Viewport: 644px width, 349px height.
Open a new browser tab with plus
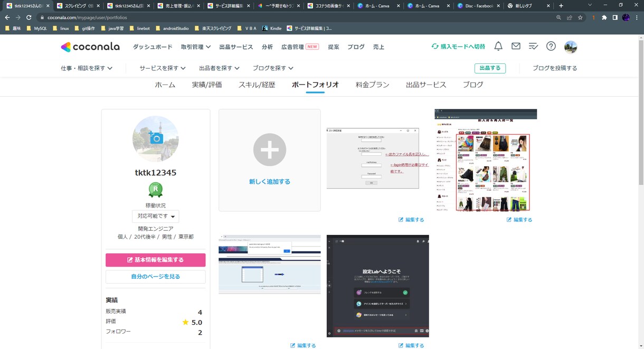click(x=561, y=6)
